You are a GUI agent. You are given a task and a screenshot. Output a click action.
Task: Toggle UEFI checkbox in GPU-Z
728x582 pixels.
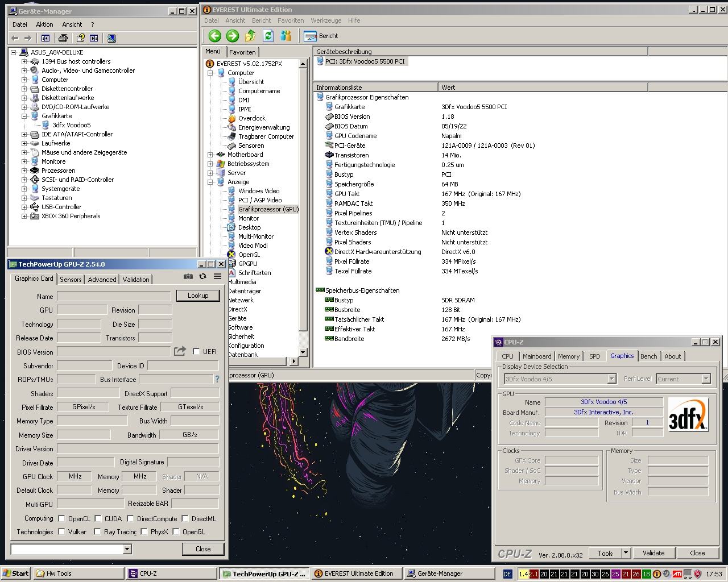pos(196,351)
